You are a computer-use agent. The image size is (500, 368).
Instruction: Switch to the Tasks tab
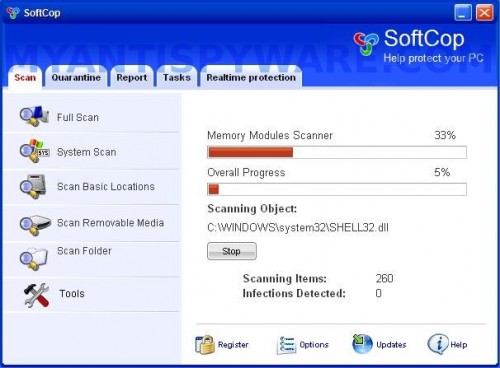(x=177, y=77)
